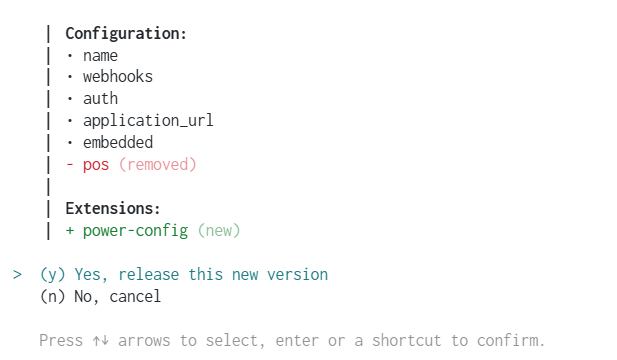
Task: Click the 'webhooks' configuration entry
Action: point(118,77)
